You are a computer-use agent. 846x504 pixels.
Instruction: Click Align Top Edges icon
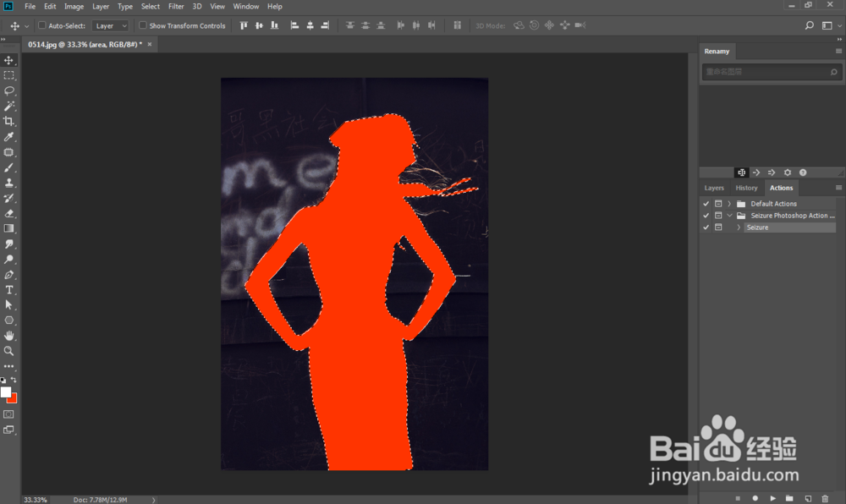pos(244,25)
